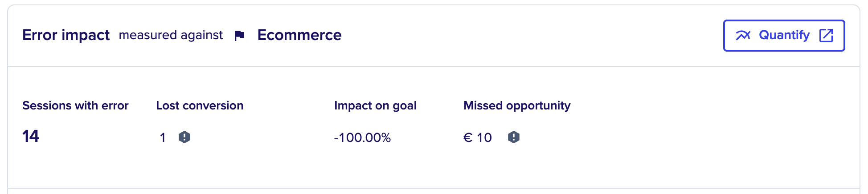Select the 14 sessions count

point(31,136)
